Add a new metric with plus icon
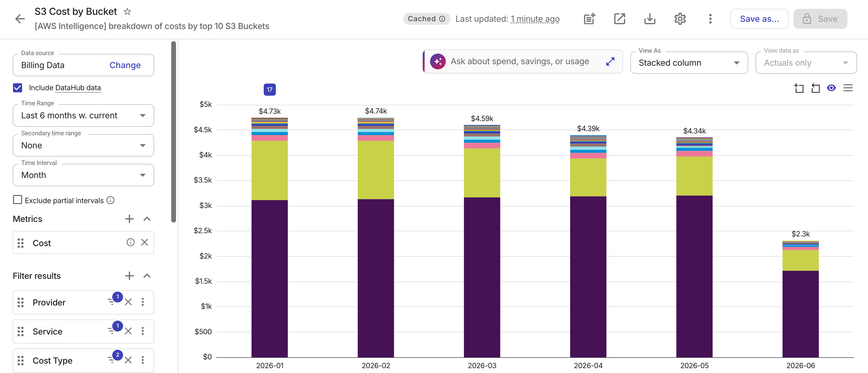 [129, 219]
